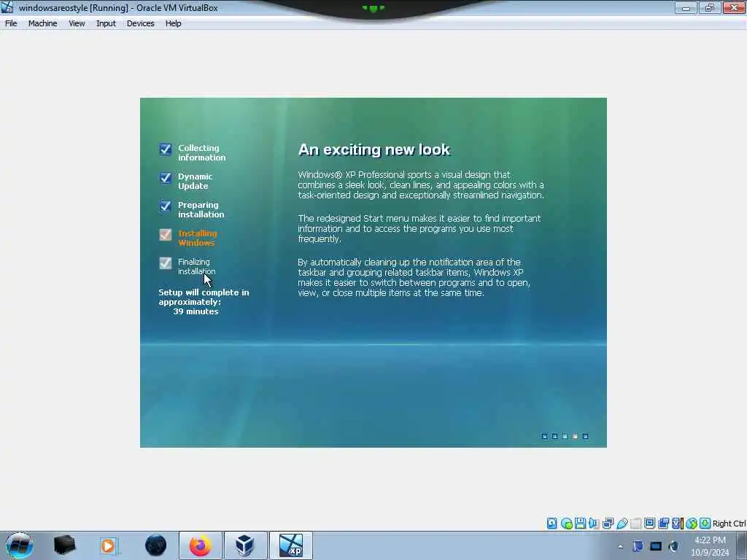Click the network tray icon

tap(638, 546)
